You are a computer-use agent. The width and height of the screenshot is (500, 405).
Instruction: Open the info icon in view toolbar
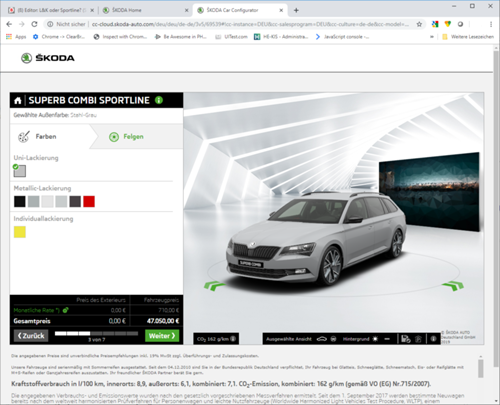[x=433, y=339]
